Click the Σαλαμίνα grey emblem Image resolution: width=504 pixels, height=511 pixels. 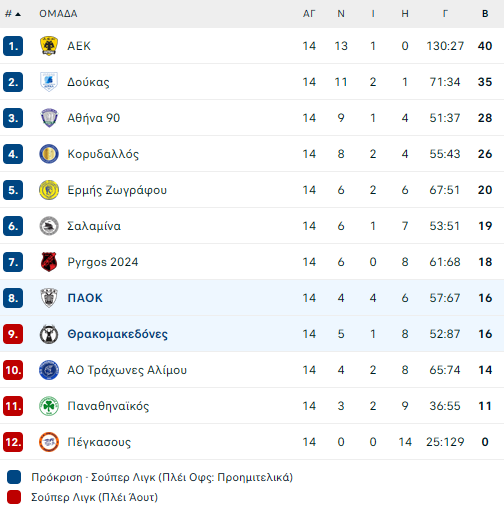[49, 226]
